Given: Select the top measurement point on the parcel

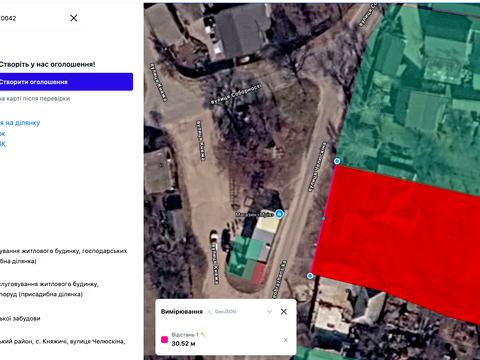Looking at the screenshot, I should pyautogui.click(x=337, y=161).
